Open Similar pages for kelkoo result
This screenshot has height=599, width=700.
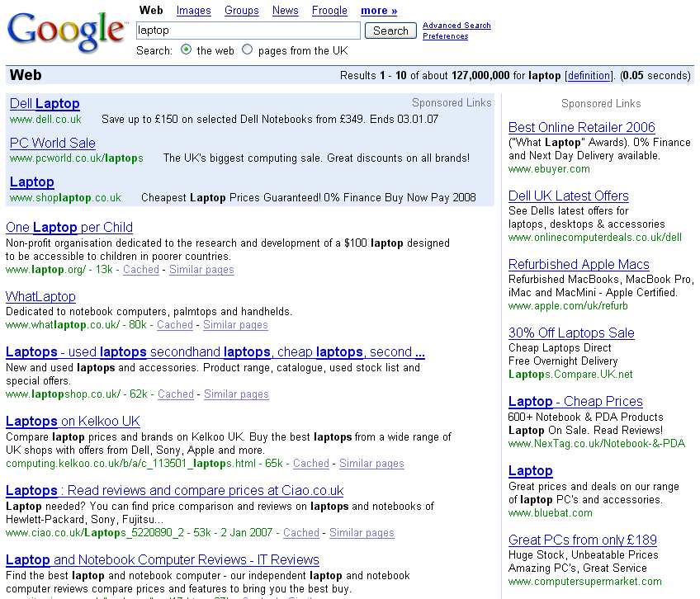(371, 464)
